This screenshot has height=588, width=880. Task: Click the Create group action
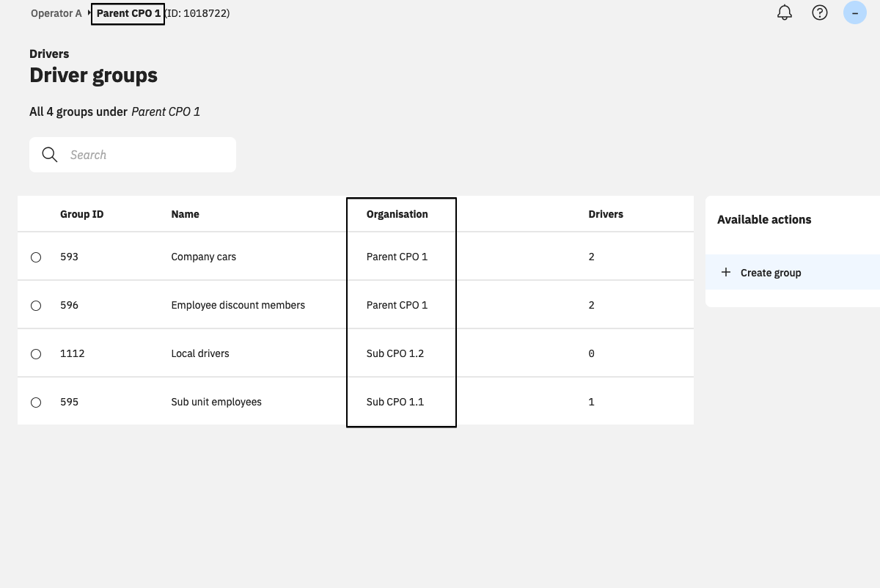[x=793, y=272]
